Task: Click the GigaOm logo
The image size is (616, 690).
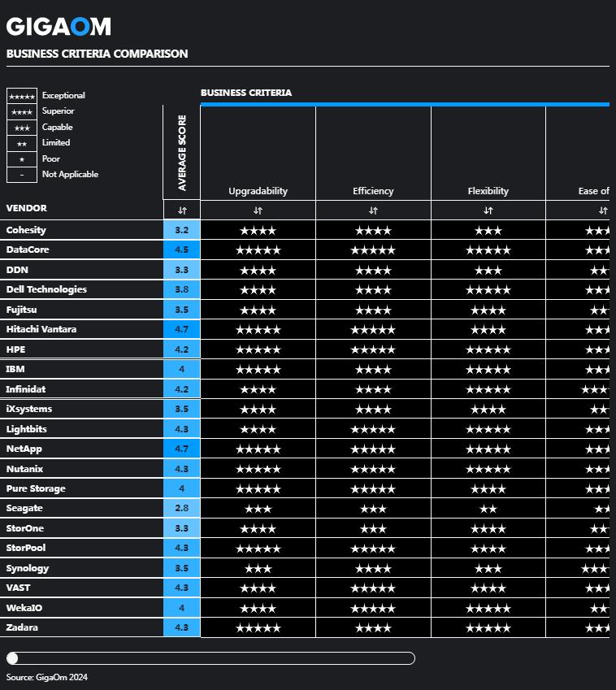Action: click(59, 27)
